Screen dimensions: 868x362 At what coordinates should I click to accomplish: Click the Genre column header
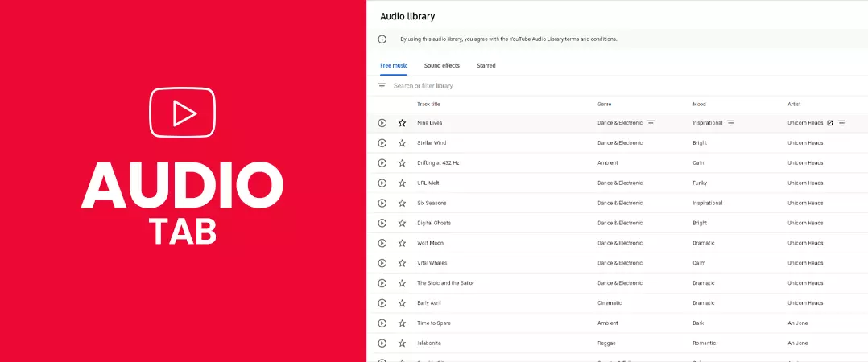(605, 105)
